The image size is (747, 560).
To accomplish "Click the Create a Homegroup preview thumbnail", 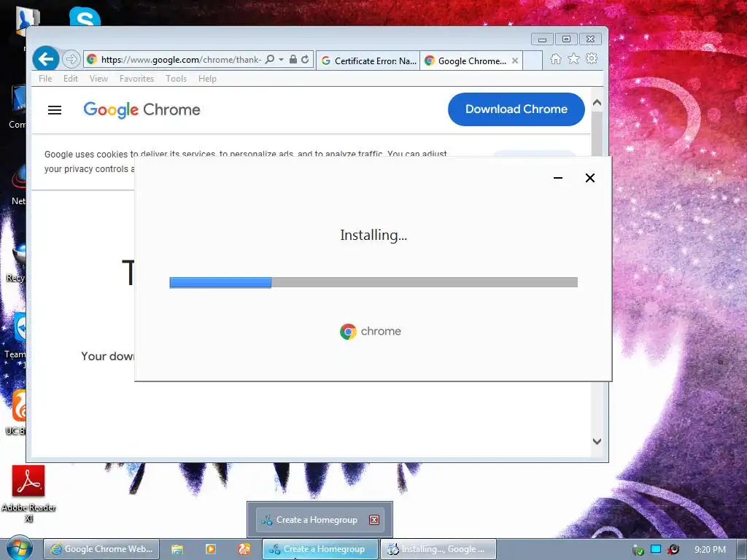I will coord(320,519).
